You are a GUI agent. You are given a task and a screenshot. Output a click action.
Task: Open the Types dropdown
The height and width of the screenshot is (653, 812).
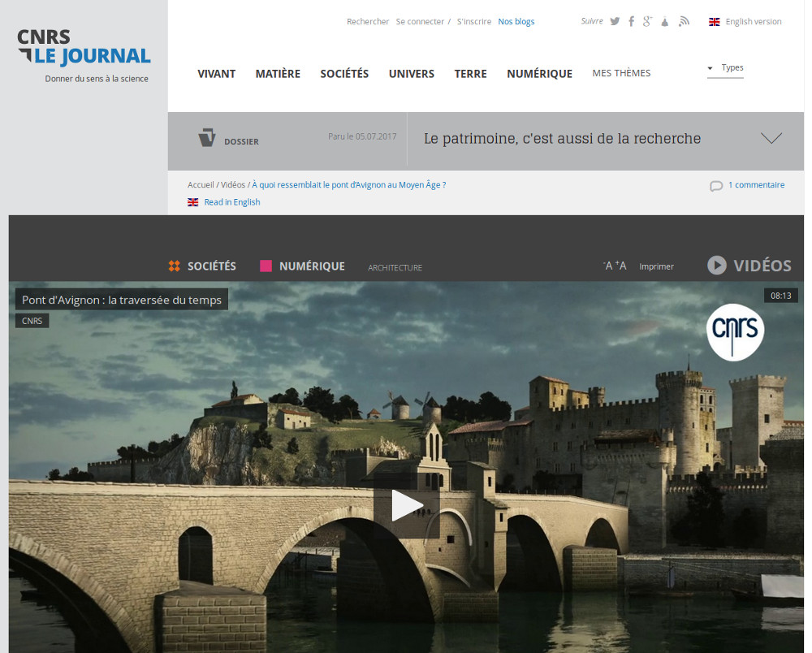click(x=725, y=68)
